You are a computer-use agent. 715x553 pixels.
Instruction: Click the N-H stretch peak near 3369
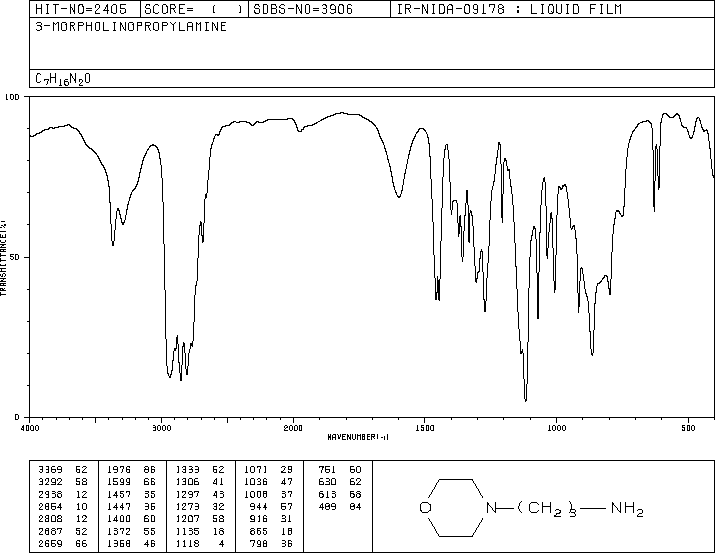tap(113, 243)
